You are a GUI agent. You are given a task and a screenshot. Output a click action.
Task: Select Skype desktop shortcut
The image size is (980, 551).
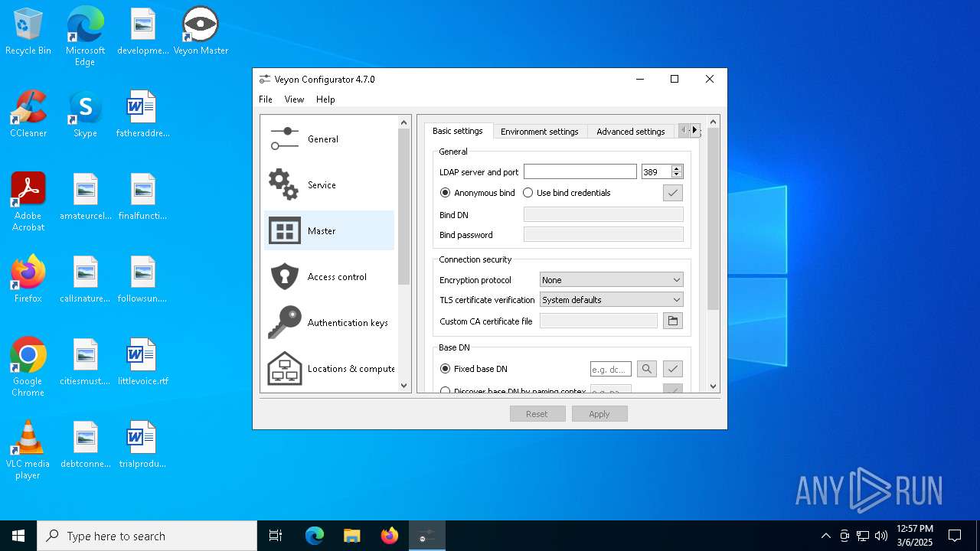(x=85, y=114)
